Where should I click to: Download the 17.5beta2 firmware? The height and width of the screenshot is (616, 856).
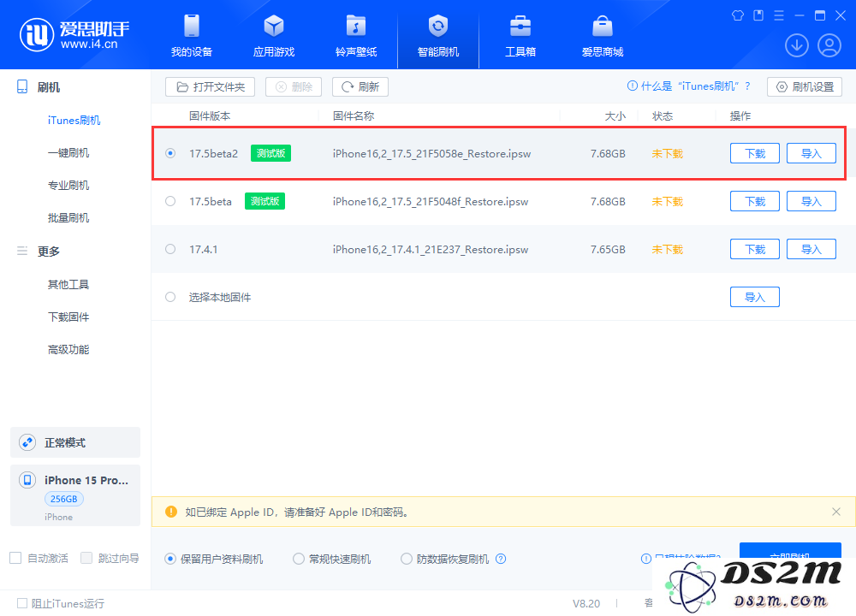(x=755, y=153)
